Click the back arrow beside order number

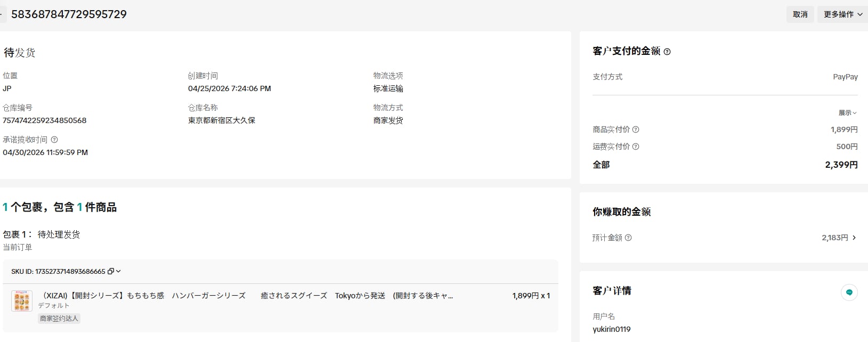coord(2,14)
